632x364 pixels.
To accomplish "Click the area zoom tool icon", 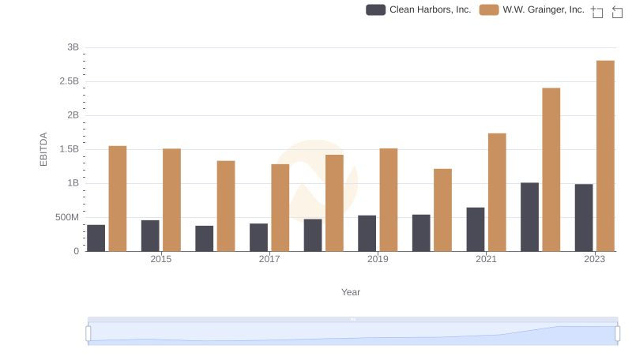I will (597, 12).
